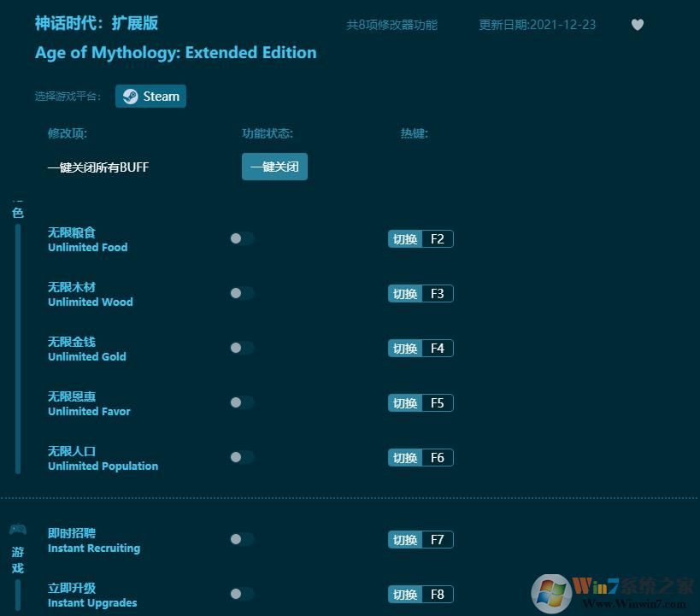Click the Unlimited Food label
Screen dimensions: 700x616
tap(88, 247)
